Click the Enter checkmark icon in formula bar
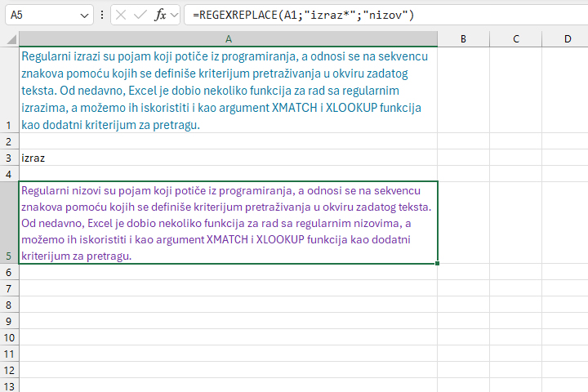This screenshot has width=588, height=392. coord(140,16)
